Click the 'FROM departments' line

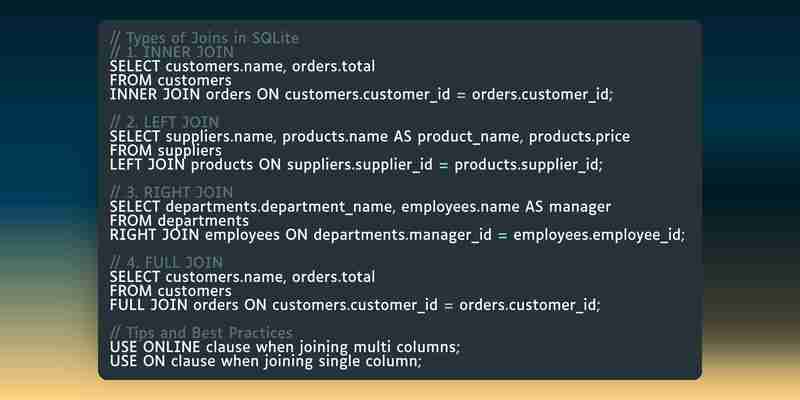pyautogui.click(x=179, y=221)
